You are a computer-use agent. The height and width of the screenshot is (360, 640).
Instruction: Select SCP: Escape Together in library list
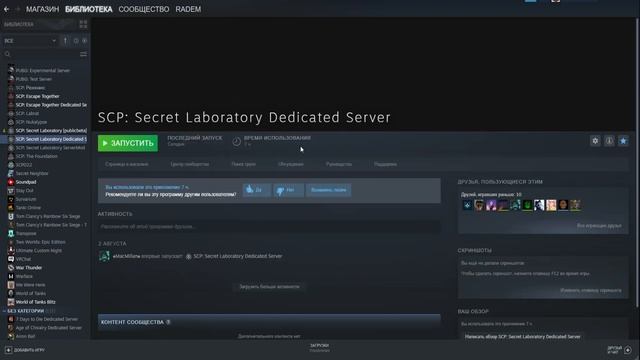(x=38, y=96)
